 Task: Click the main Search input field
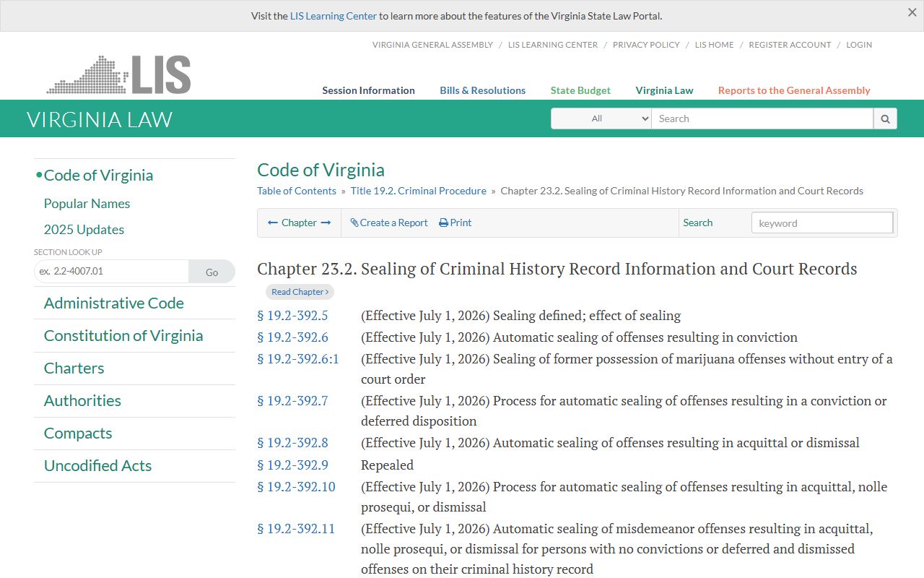pyautogui.click(x=762, y=118)
